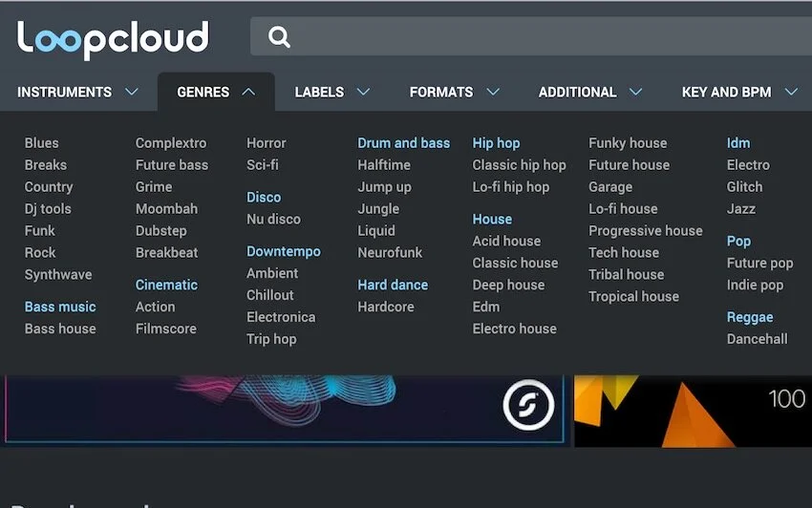Image resolution: width=812 pixels, height=508 pixels.
Task: Select the Disco category
Action: tap(264, 198)
